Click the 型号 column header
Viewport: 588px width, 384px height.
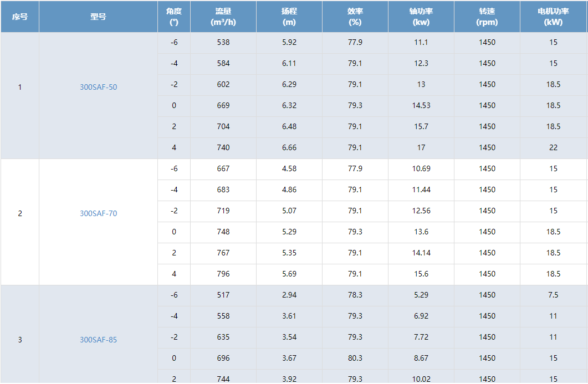coord(98,17)
